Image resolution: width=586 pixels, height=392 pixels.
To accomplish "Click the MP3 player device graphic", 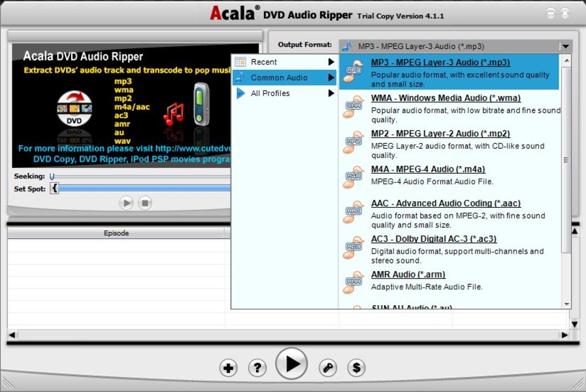I will pos(202,105).
